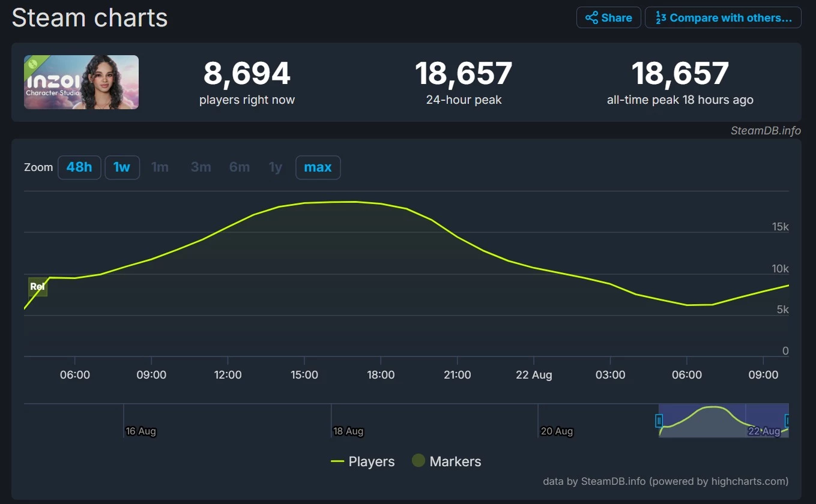The height and width of the screenshot is (504, 816).
Task: Set chart zoom to 48h
Action: 79,167
